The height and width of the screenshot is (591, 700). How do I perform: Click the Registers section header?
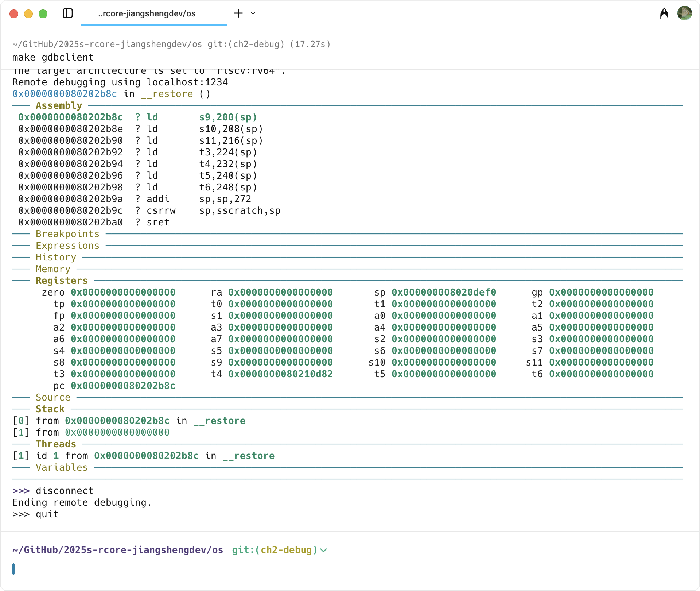pyautogui.click(x=62, y=281)
